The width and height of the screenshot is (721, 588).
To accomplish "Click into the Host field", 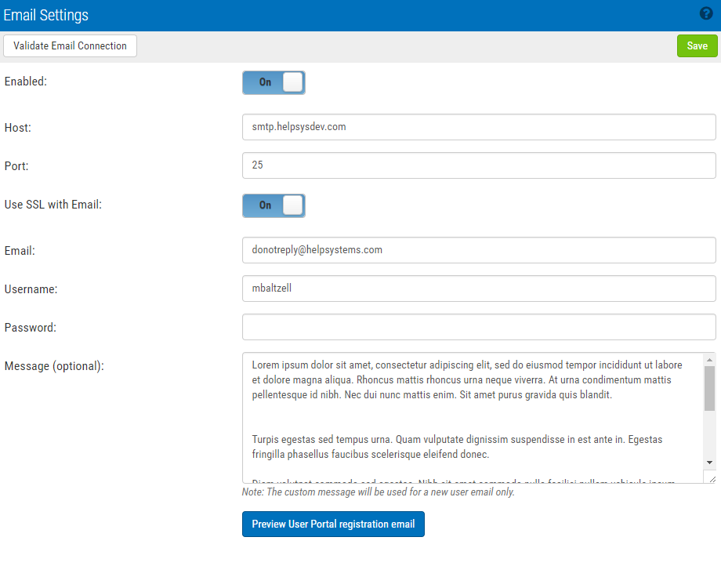I will pos(478,127).
